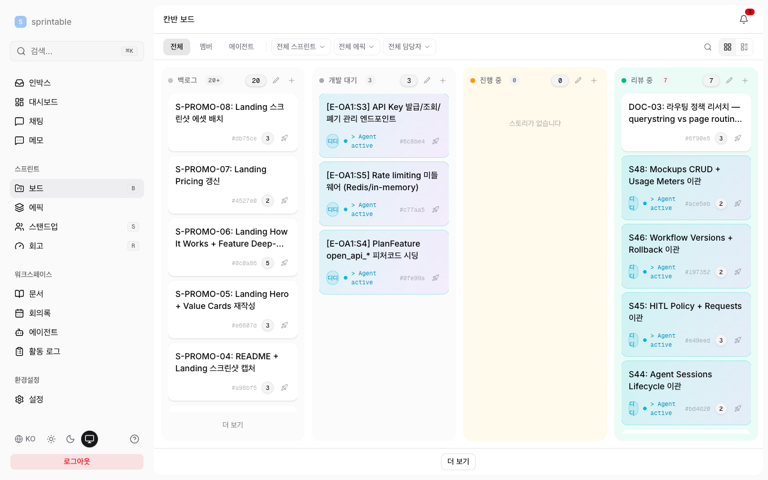The image size is (768, 480).
Task: Open 스탠드업 in the sidebar
Action: coord(77,226)
